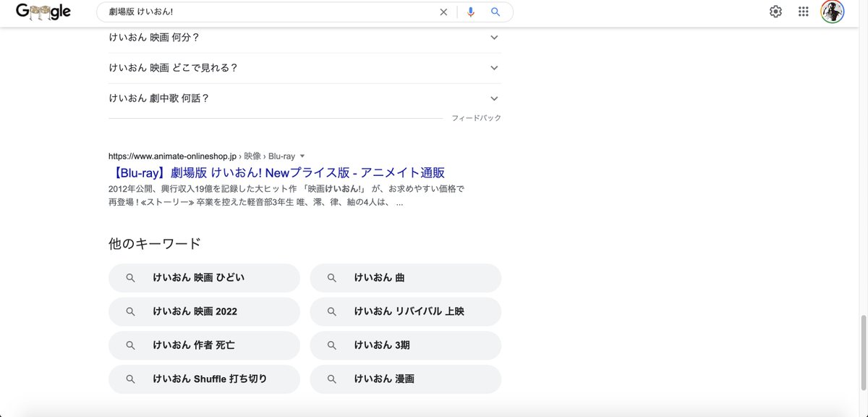This screenshot has height=417, width=868.
Task: Submit search with magnifier icon
Action: coord(495,12)
